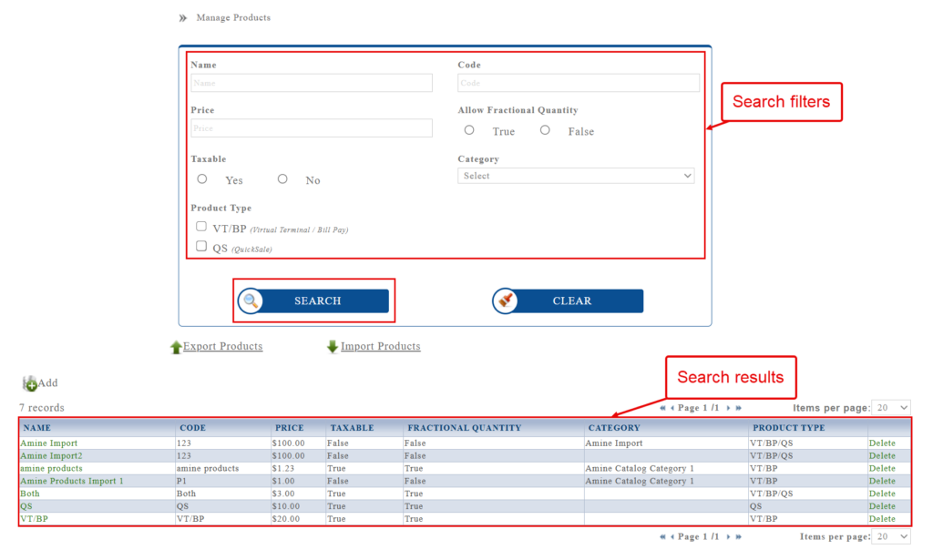933x560 pixels.
Task: Click the green Export Products arrow icon
Action: 176,347
